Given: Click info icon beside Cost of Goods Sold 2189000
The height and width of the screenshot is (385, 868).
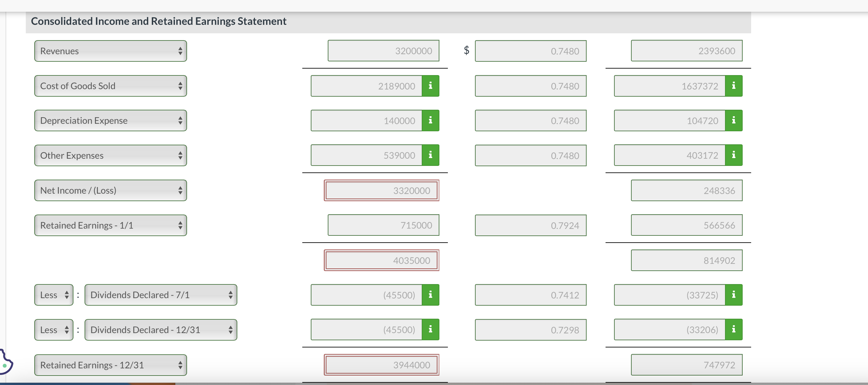Looking at the screenshot, I should [x=430, y=86].
